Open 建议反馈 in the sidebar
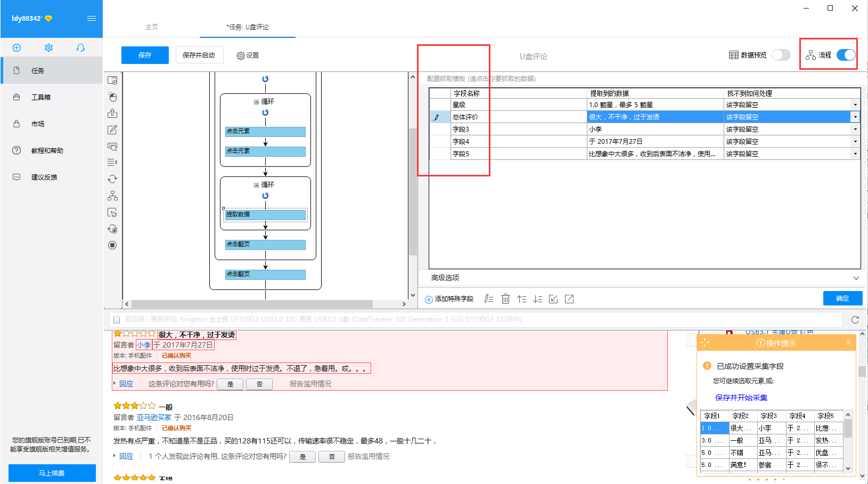Image resolution: width=868 pixels, height=484 pixels. (52, 177)
